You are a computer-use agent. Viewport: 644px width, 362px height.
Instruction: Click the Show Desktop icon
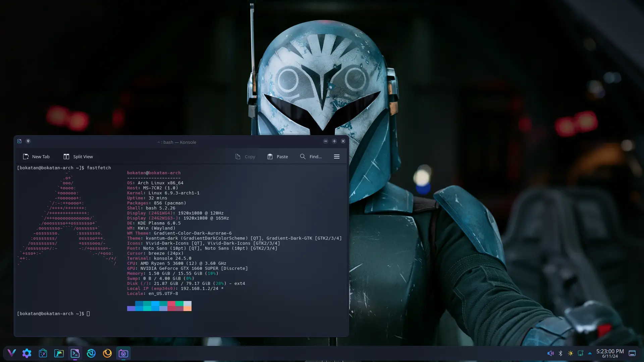point(632,353)
